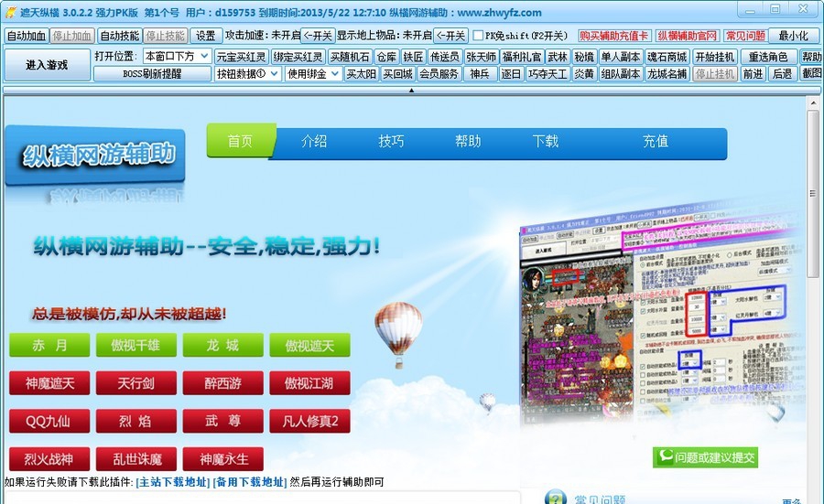
Task: Click 巧夺天工 button
Action: click(548, 73)
